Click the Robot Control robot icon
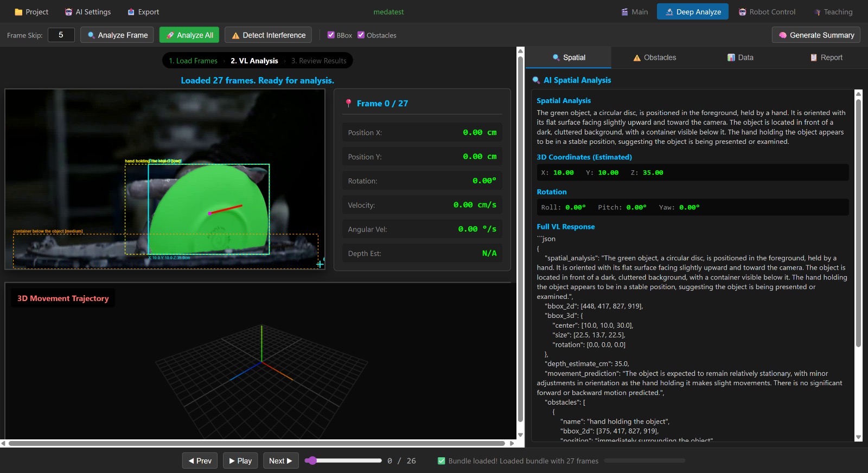The height and width of the screenshot is (473, 868). click(742, 12)
